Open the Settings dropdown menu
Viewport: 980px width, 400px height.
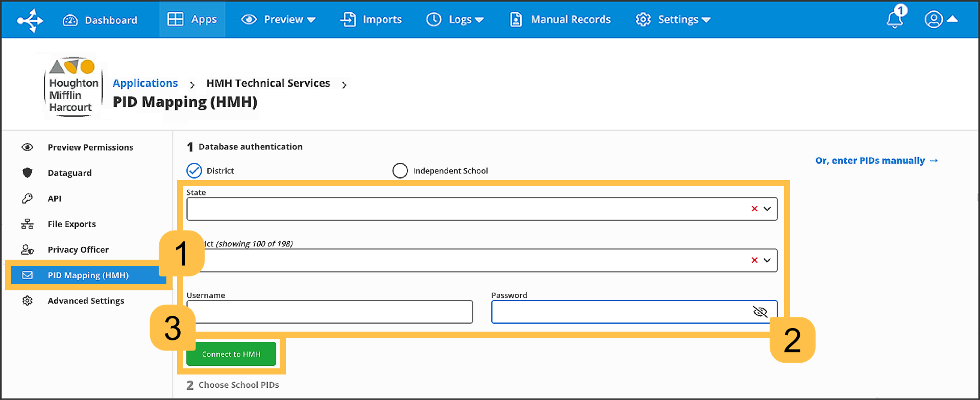[673, 19]
